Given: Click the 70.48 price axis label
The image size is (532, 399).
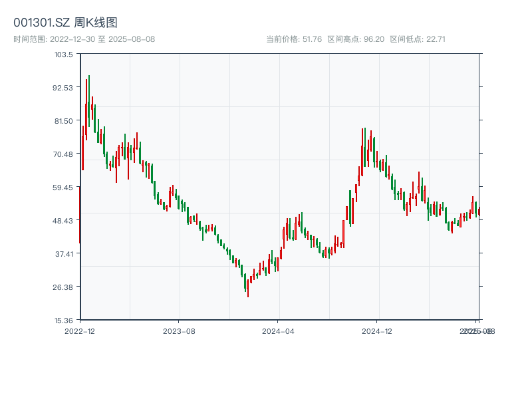Looking at the screenshot, I should pyautogui.click(x=63, y=154).
